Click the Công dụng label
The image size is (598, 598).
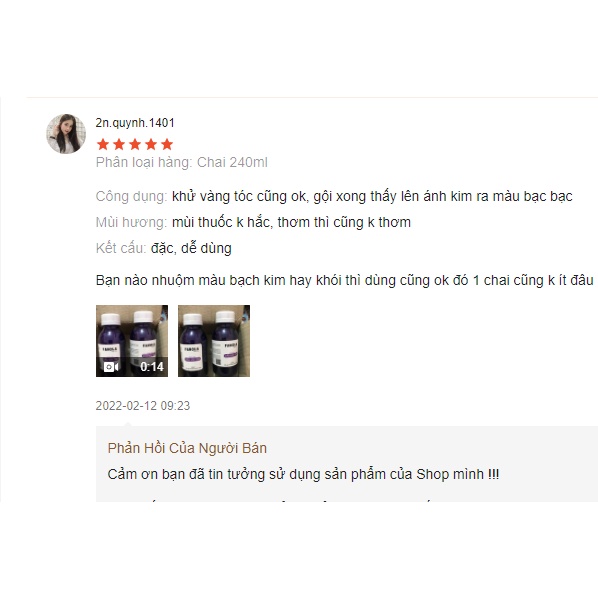(x=132, y=196)
